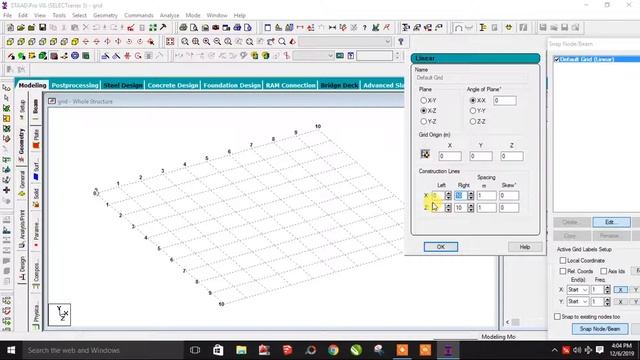The width and height of the screenshot is (640, 360).
Task: Open Task View on the taskbar
Action: [x=195, y=350]
